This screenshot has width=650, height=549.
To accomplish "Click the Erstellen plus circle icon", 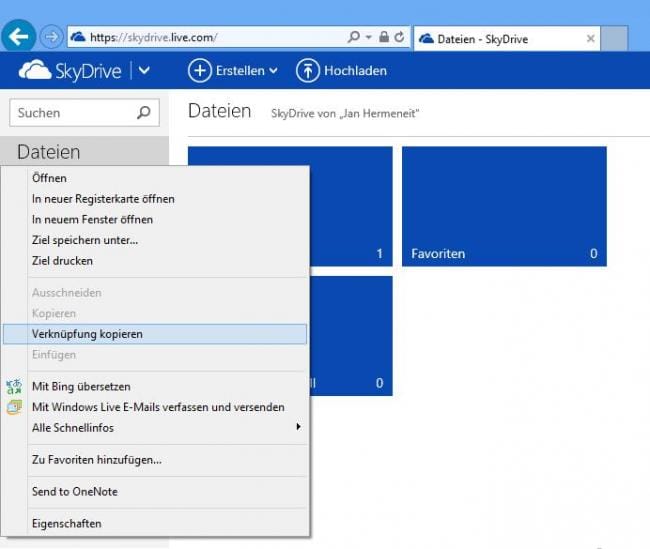I will 200,70.
